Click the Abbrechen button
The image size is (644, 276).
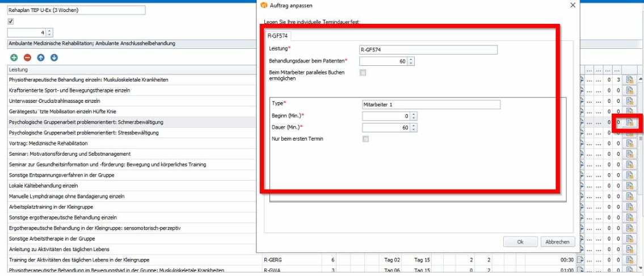(557, 242)
